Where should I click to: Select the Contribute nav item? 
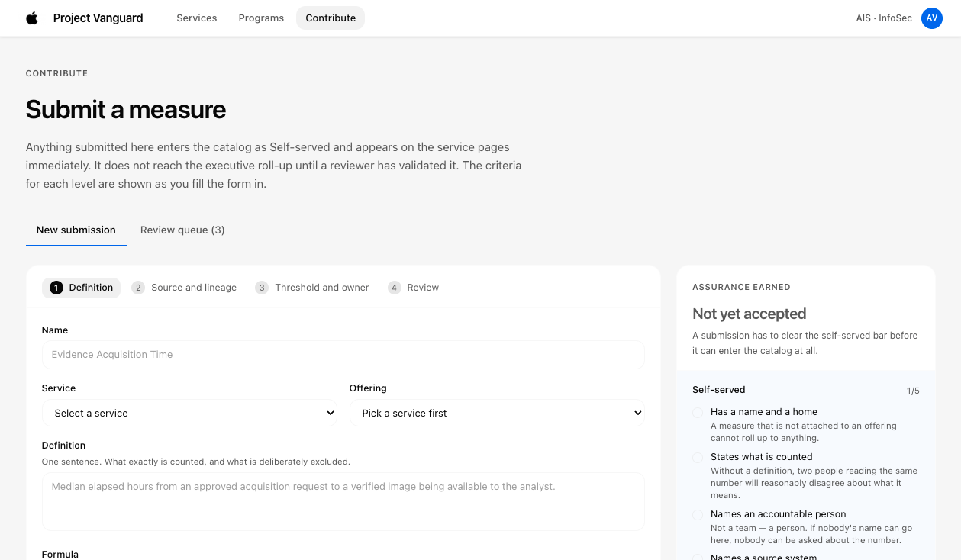(x=331, y=18)
